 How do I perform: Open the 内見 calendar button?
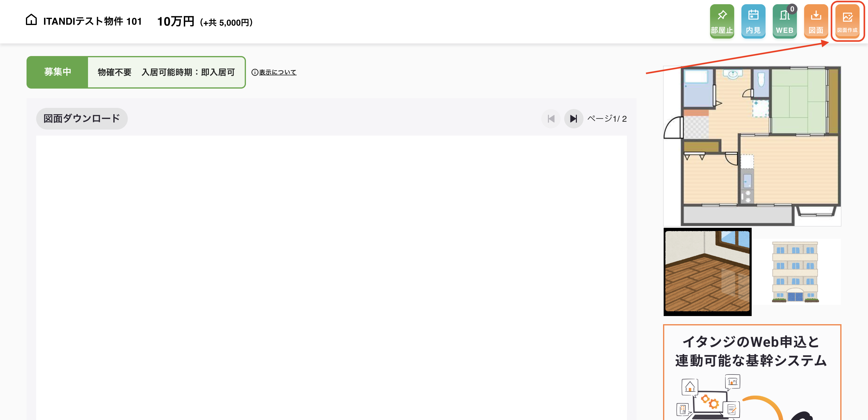[753, 21]
